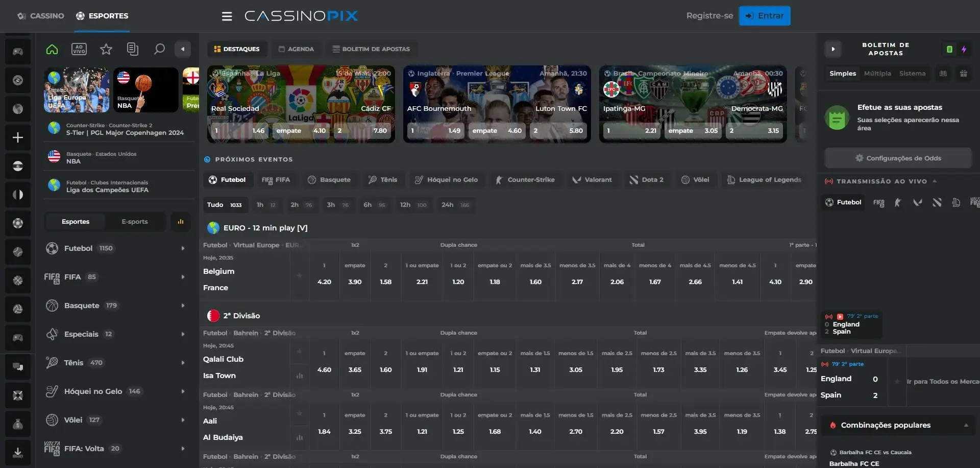Expand the Combinações populares section
The height and width of the screenshot is (468, 980).
(x=966, y=425)
